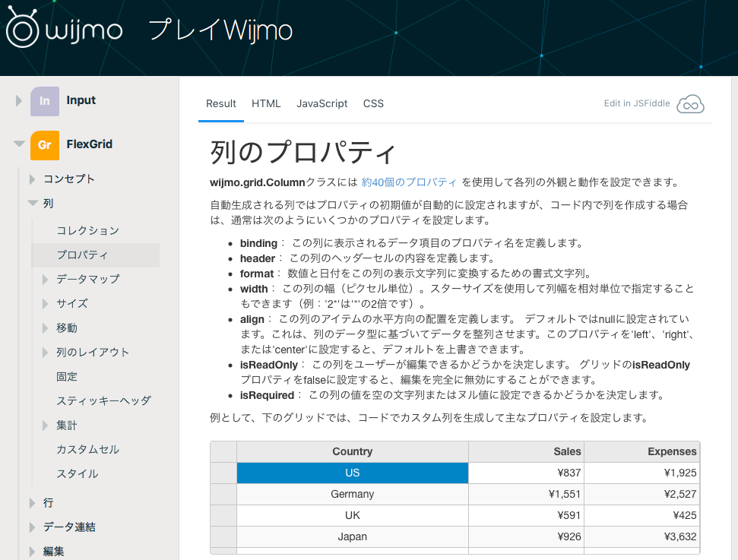
Task: Select the プロパティ sidebar item
Action: [96, 255]
